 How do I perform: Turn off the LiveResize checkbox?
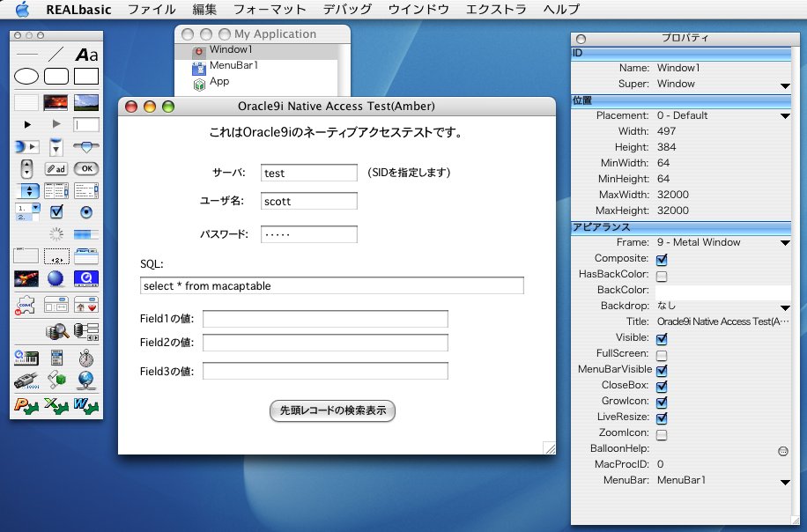pos(662,417)
